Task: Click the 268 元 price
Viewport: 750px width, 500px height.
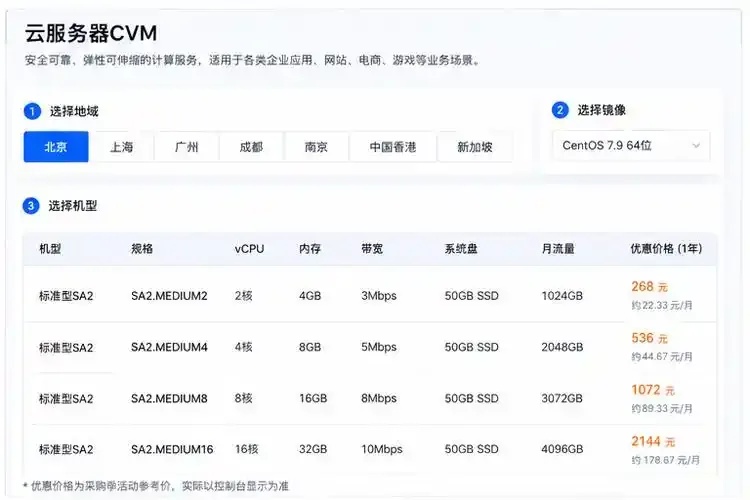Action: [650, 287]
